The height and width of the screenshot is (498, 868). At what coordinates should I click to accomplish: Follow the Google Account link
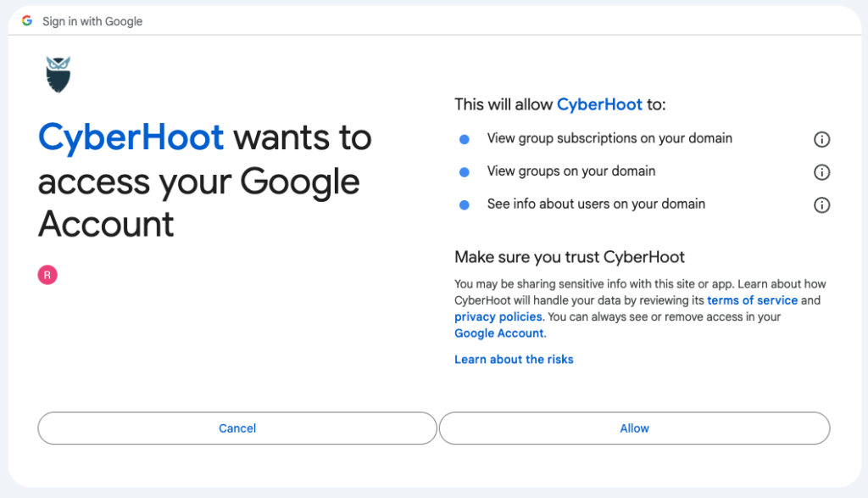(x=499, y=333)
